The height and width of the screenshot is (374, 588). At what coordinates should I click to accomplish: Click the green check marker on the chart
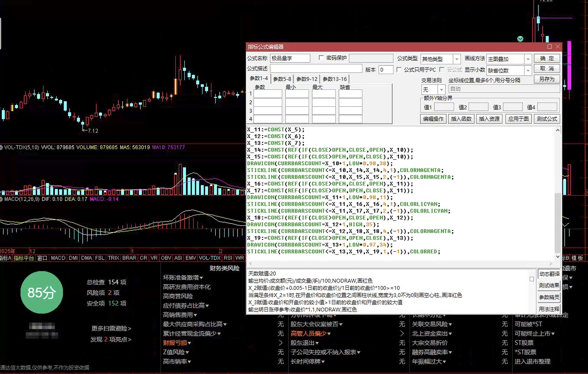point(520,39)
